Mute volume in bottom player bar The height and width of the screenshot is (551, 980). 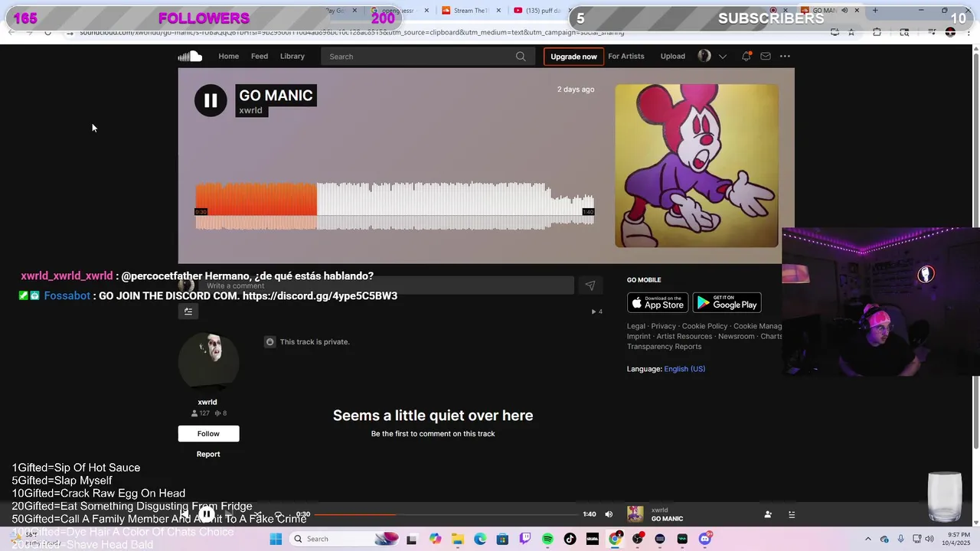(609, 514)
